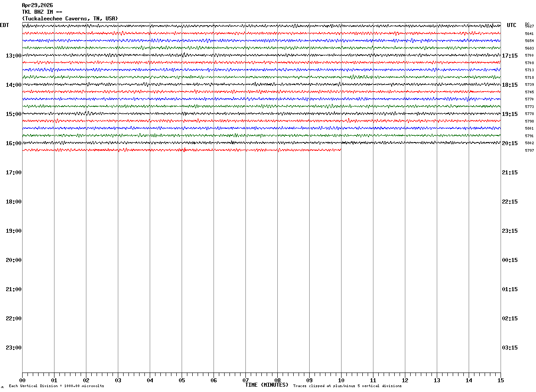Click the DC offset value 5773
The image size is (536, 392).
click(x=529, y=107)
